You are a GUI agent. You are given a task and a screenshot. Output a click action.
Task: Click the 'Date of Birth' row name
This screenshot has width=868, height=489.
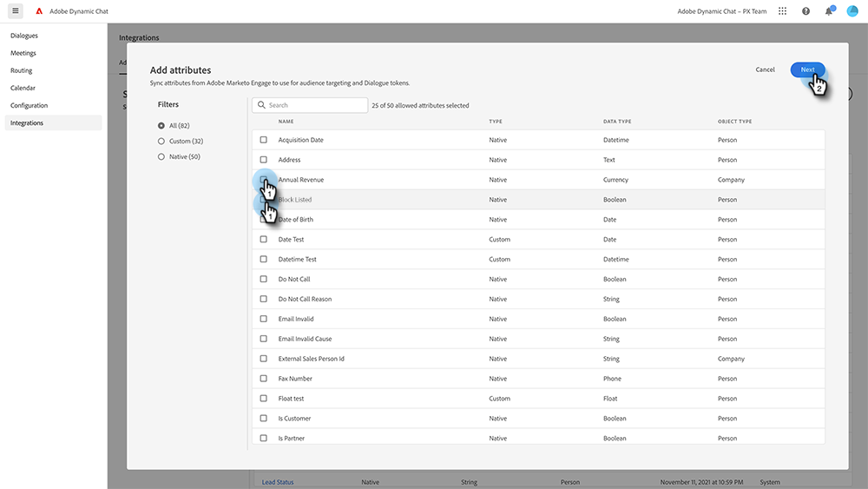point(296,220)
